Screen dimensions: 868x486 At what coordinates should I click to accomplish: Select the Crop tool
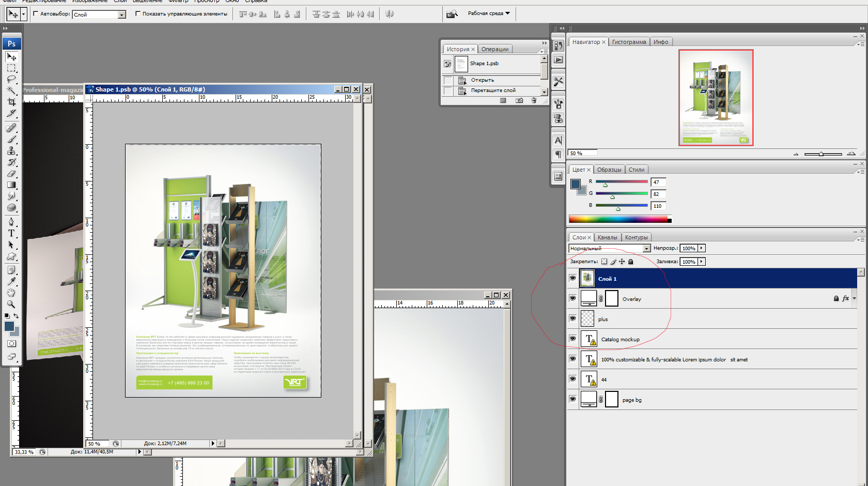click(x=11, y=102)
